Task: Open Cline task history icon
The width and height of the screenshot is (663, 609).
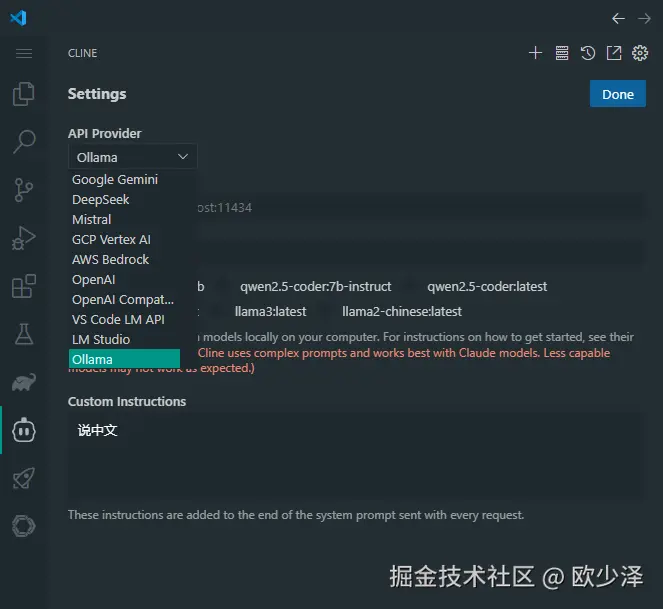Action: pos(588,53)
